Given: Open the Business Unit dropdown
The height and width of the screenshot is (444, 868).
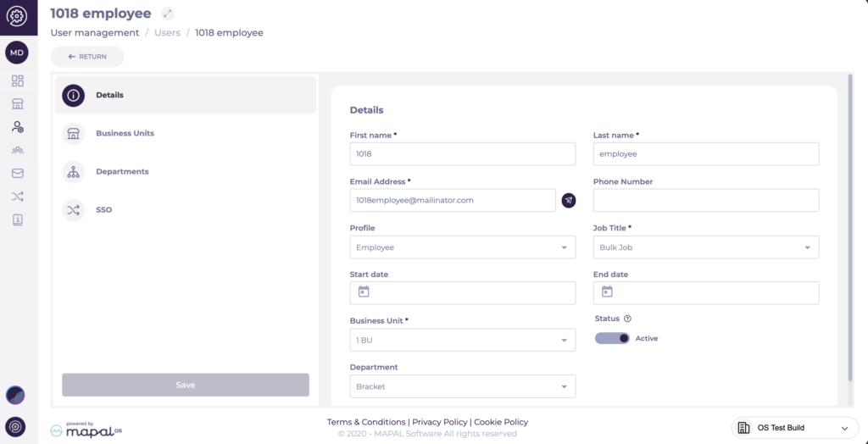Looking at the screenshot, I should [462, 340].
